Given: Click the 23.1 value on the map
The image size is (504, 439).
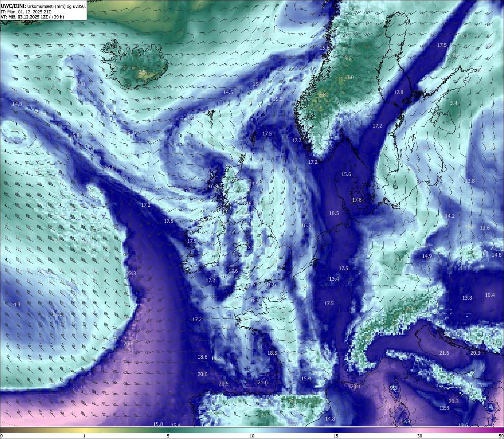Looking at the screenshot, I should pyautogui.click(x=356, y=387).
